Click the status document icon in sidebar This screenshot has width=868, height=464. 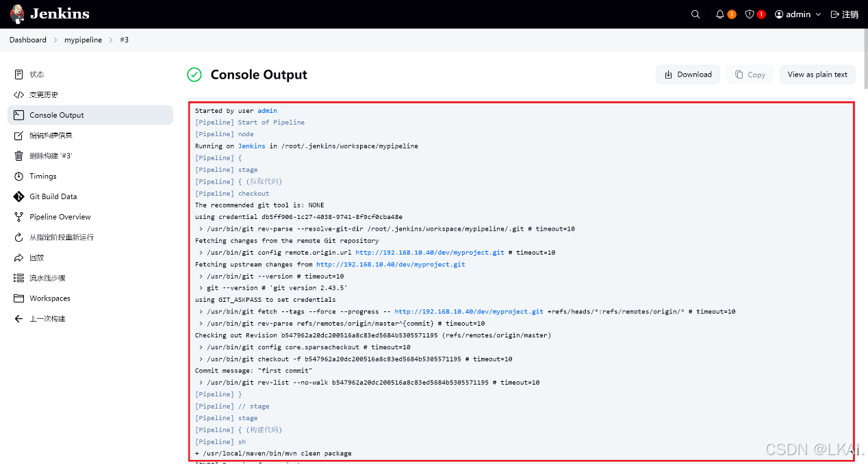click(18, 74)
